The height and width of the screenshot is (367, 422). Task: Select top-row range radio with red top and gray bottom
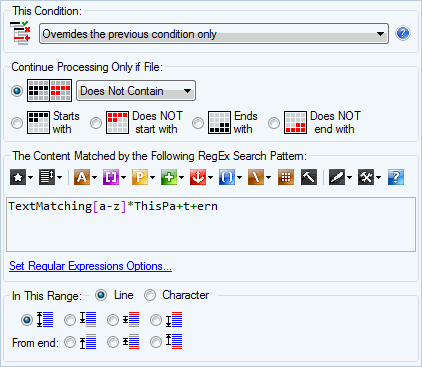tap(113, 320)
